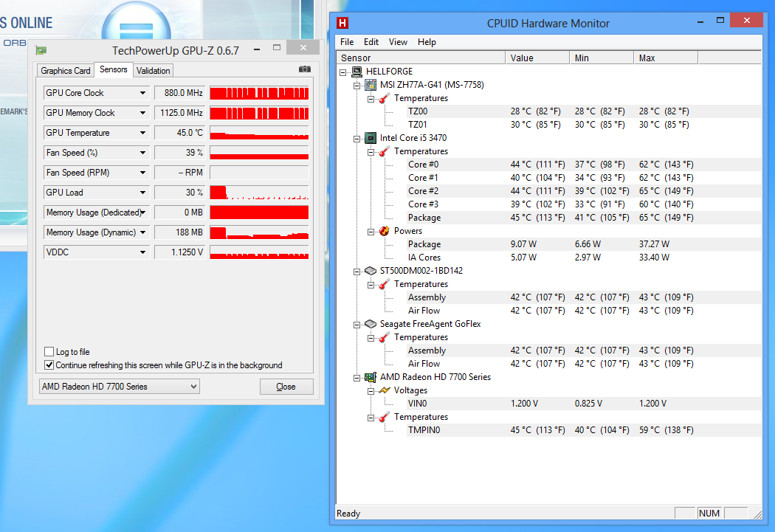Click the GPU-Z screenshot camera icon
Screen dimensions: 775x532
coord(304,69)
